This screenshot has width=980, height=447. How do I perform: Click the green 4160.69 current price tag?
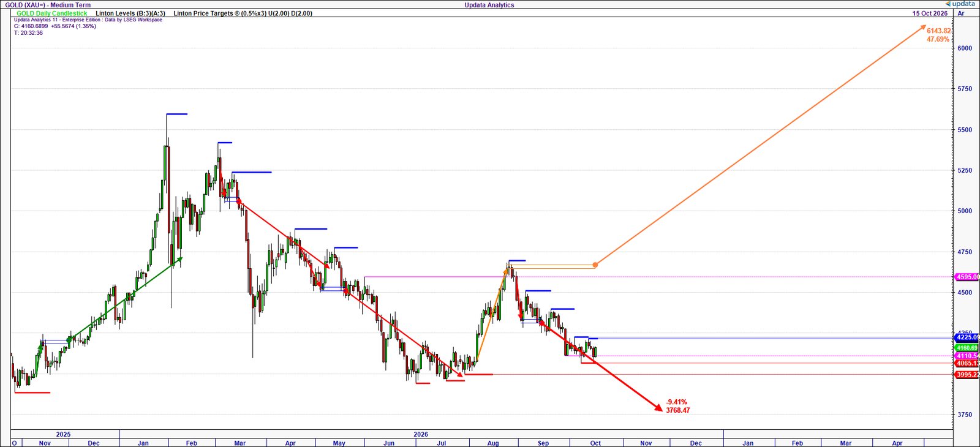tap(967, 348)
